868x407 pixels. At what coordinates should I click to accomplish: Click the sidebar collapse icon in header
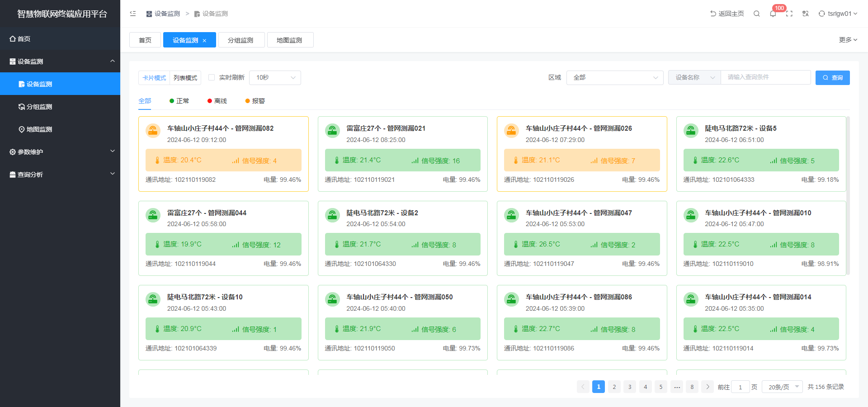[133, 14]
